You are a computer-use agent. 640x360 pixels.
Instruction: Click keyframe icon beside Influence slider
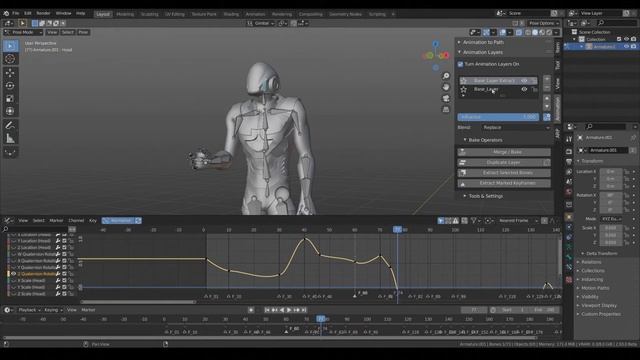click(547, 117)
